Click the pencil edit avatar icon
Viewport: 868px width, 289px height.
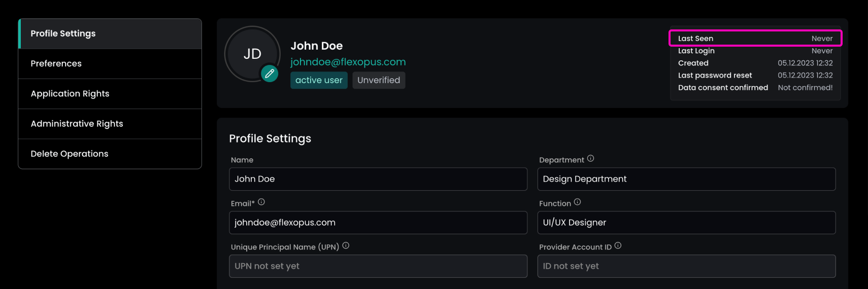point(270,74)
